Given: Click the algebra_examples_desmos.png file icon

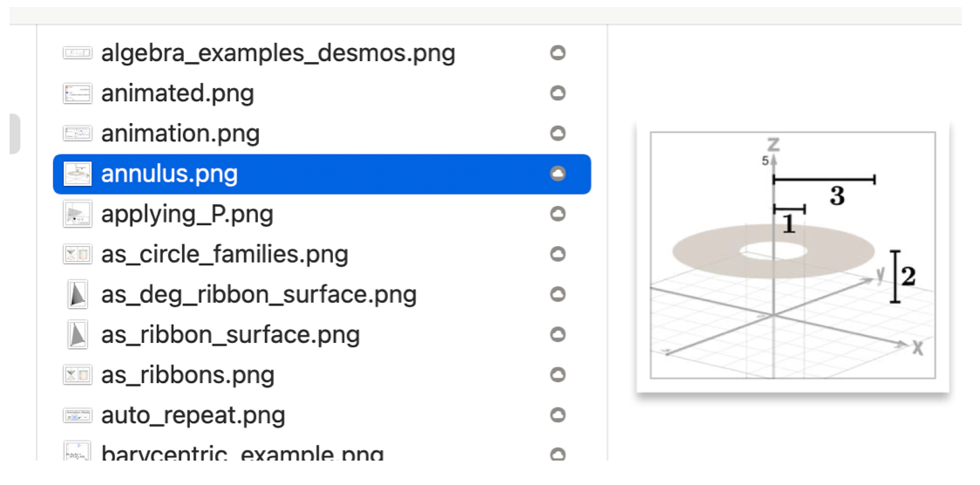Looking at the screenshot, I should tap(78, 53).
